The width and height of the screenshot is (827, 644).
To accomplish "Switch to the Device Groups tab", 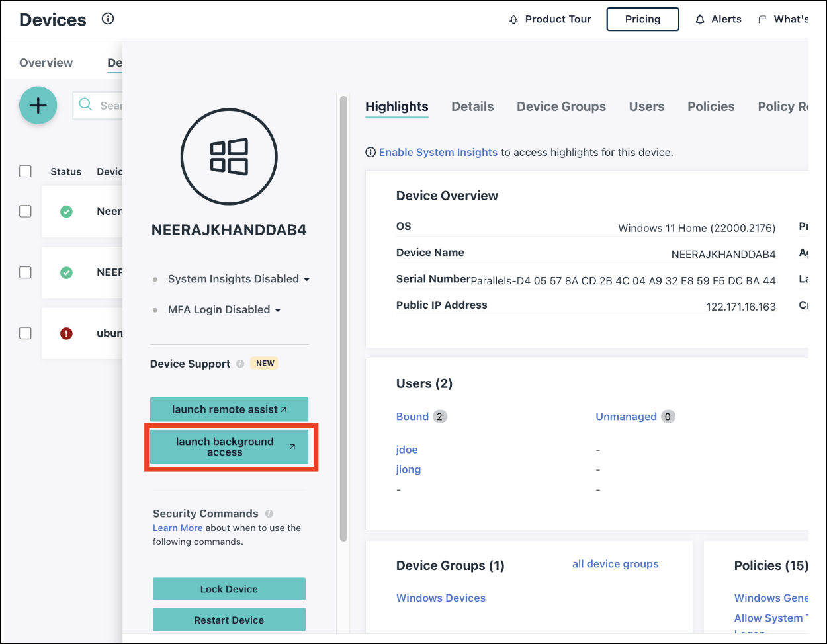I will (x=561, y=106).
